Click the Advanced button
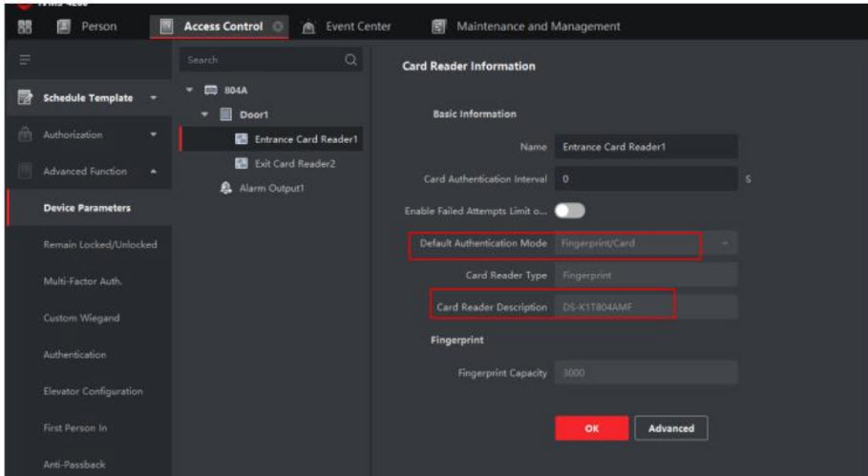The width and height of the screenshot is (868, 476). pyautogui.click(x=670, y=428)
